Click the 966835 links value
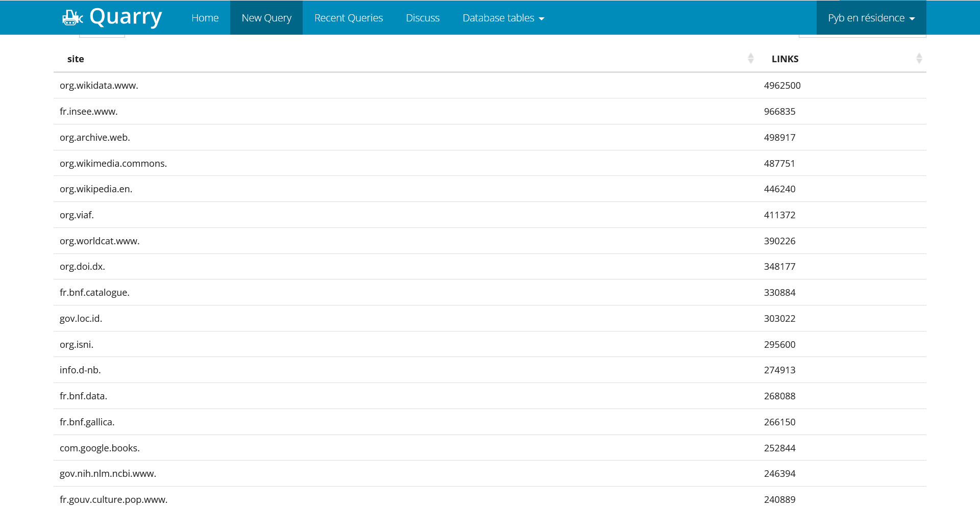Screen dimensions: 980x510 (x=779, y=112)
